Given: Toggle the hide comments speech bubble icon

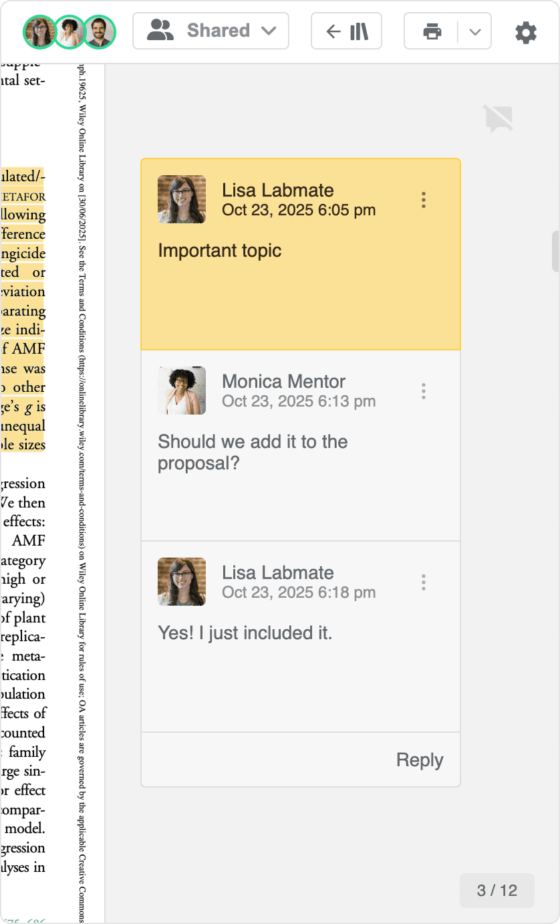Looking at the screenshot, I should 499,118.
